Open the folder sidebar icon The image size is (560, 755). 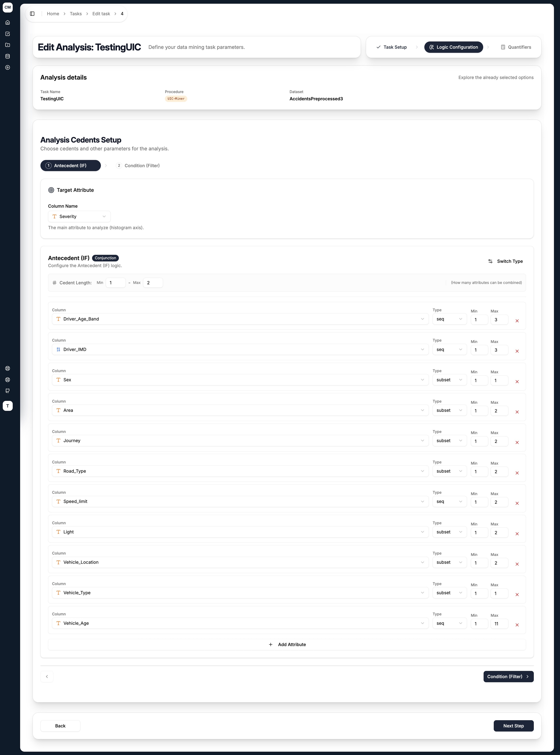tap(7, 45)
